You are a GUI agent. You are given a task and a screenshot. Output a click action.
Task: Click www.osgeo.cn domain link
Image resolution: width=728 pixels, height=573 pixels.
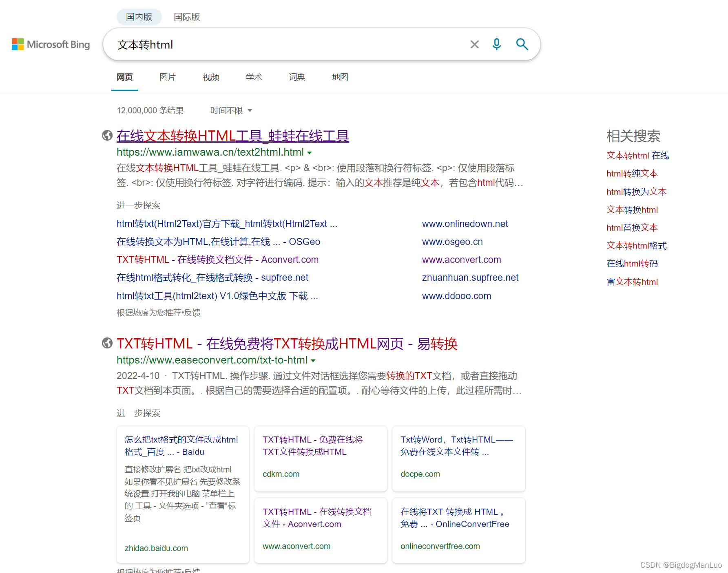(452, 242)
